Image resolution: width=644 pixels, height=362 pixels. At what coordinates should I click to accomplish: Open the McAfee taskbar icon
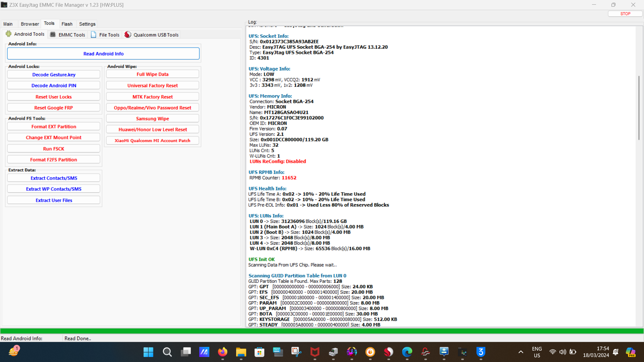[x=315, y=352]
